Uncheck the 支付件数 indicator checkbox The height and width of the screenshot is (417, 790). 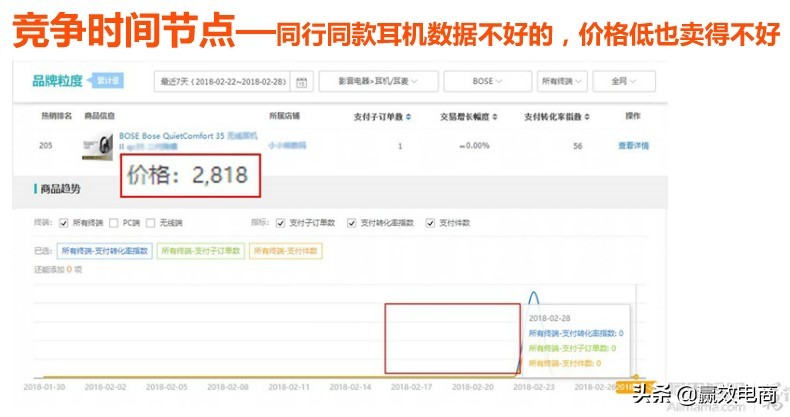click(x=430, y=223)
